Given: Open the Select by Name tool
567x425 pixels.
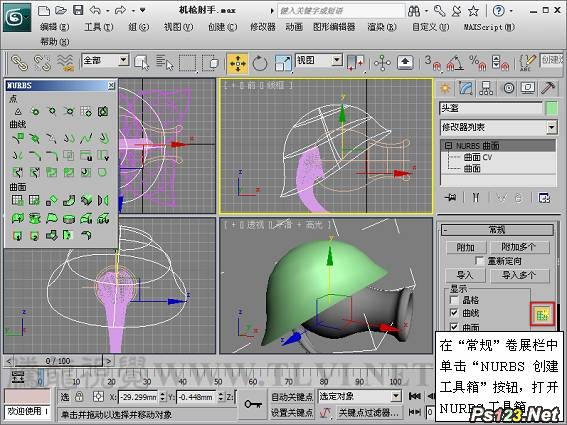Looking at the screenshot, I should point(165,63).
